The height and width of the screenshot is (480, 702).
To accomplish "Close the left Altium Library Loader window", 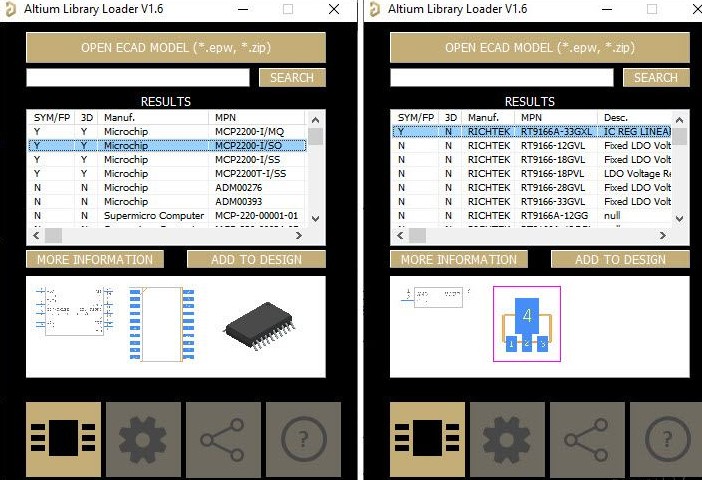I will click(334, 9).
